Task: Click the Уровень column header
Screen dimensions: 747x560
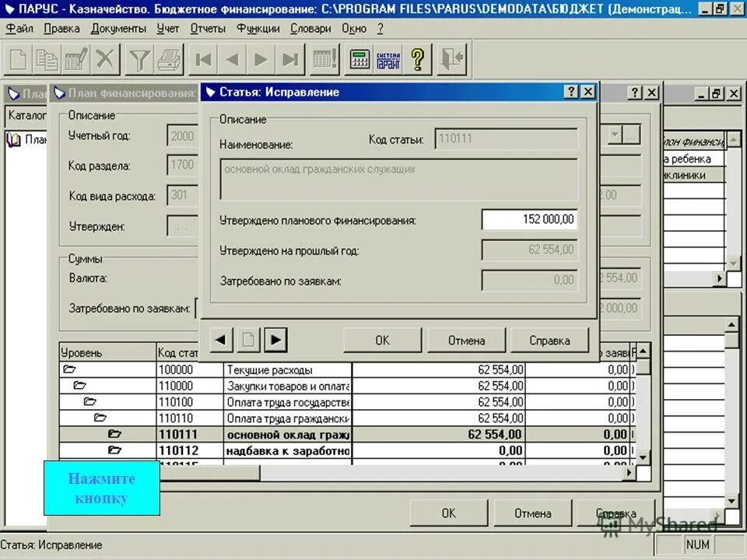Action: pyautogui.click(x=108, y=352)
